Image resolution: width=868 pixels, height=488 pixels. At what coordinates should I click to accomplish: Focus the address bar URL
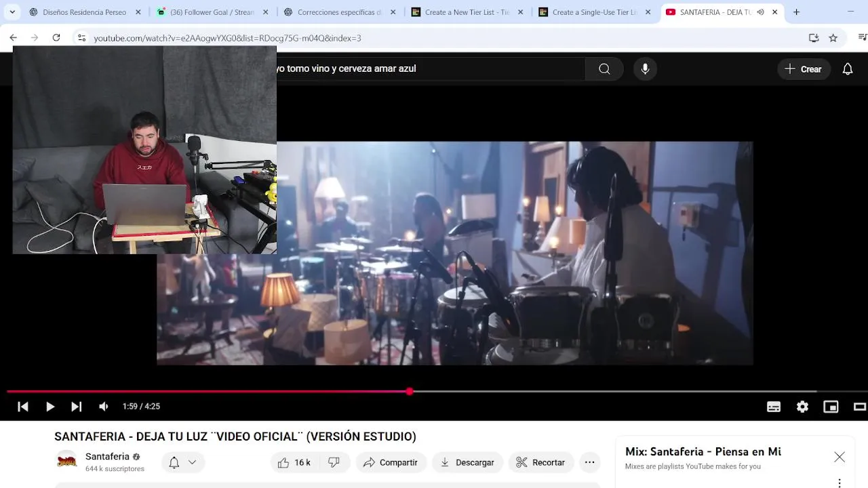pos(227,38)
